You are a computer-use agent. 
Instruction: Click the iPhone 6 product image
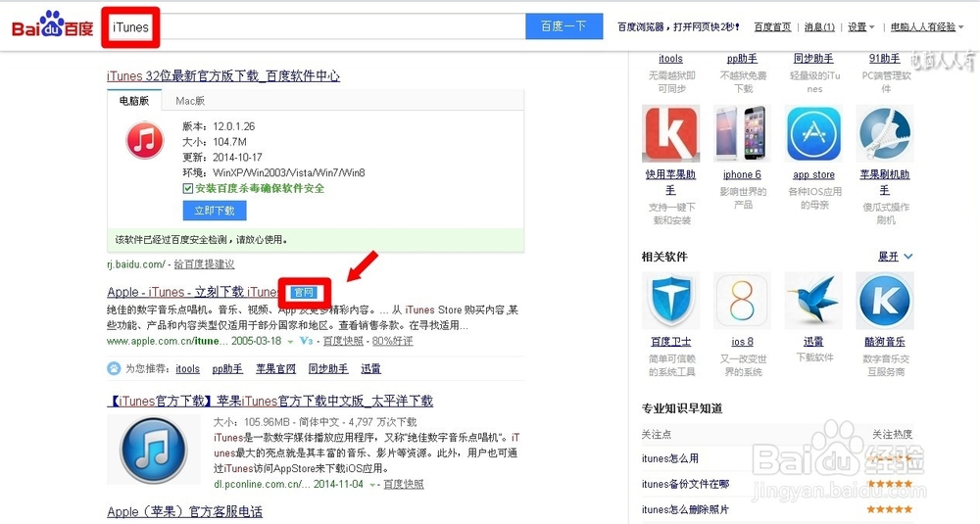click(742, 133)
